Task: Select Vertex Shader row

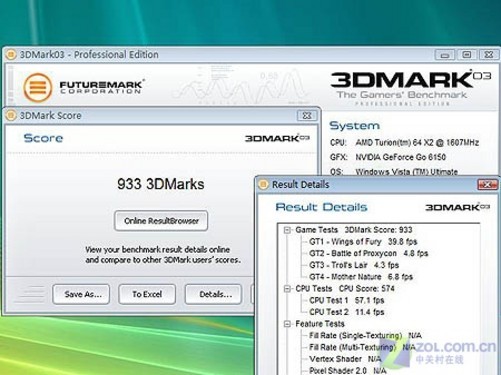Action: 345,359
